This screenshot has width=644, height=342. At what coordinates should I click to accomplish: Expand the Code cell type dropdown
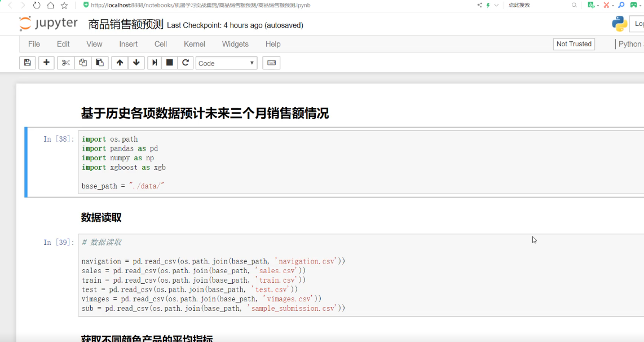[226, 63]
